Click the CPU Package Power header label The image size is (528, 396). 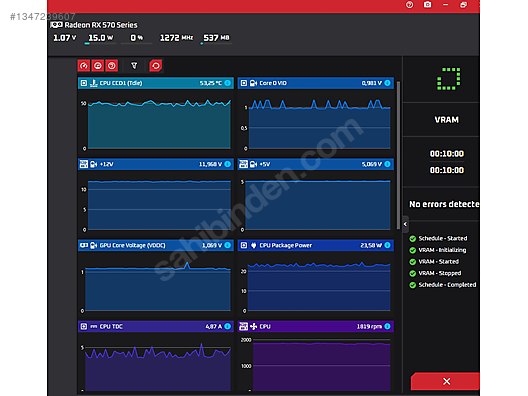(286, 245)
